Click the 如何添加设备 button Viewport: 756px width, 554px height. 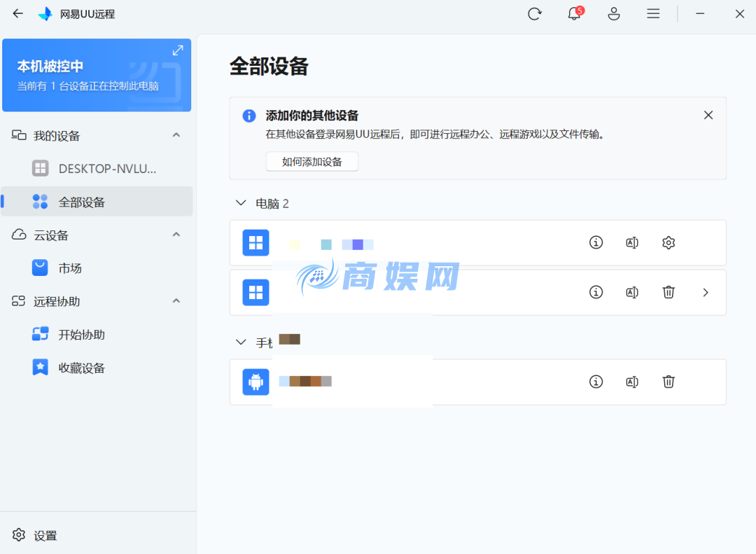pyautogui.click(x=311, y=161)
